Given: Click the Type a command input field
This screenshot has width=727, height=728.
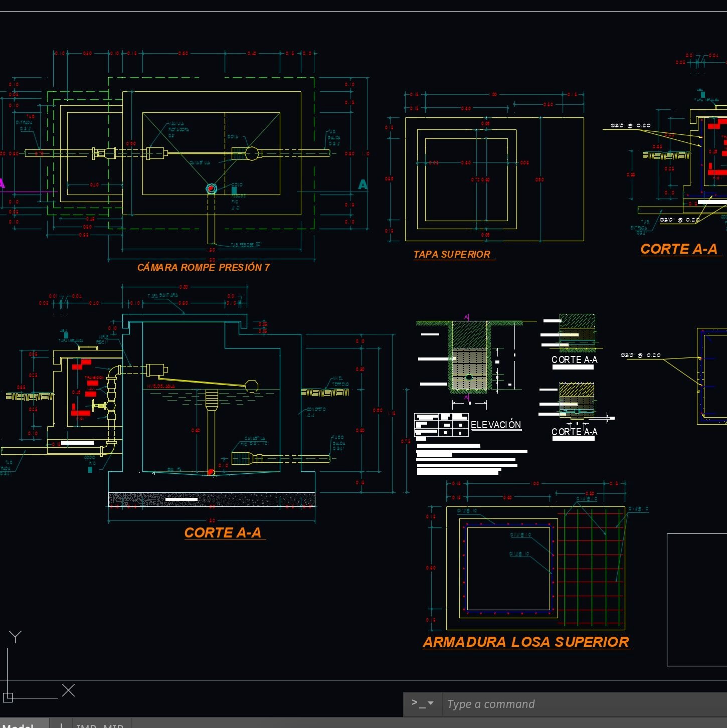Looking at the screenshot, I should [584, 704].
